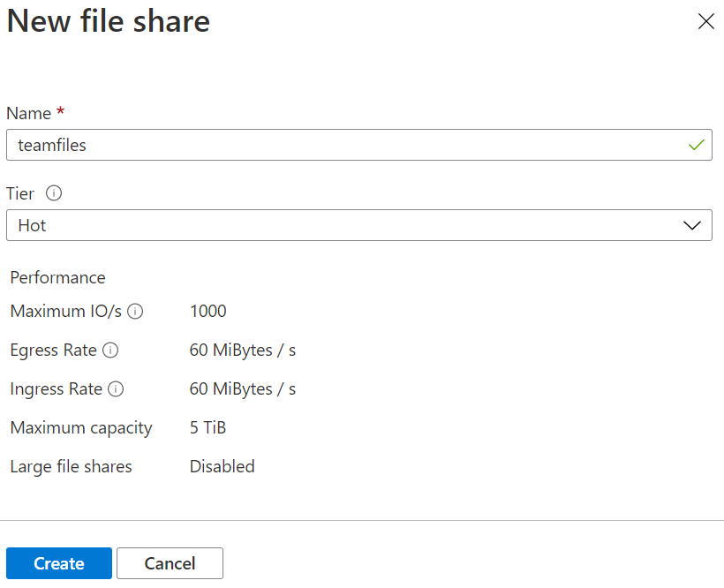Click the Name input containing teamfiles
Image resolution: width=724 pixels, height=588 pixels.
pos(344,146)
